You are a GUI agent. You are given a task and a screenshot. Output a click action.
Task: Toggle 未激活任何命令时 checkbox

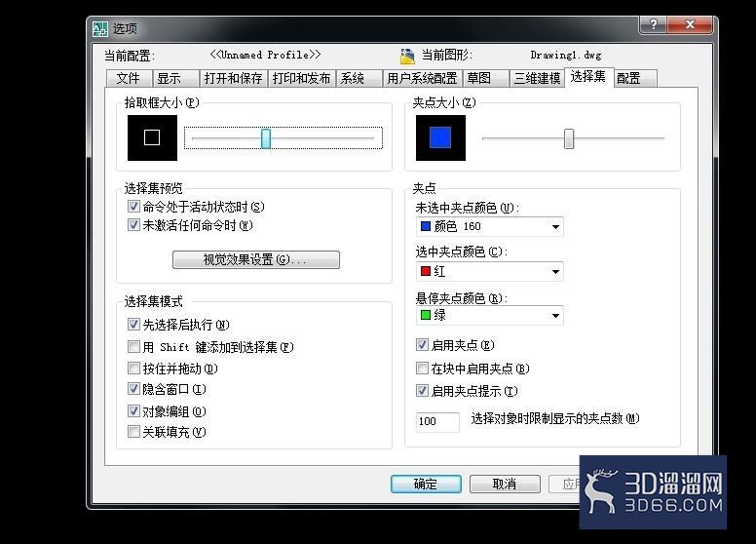pyautogui.click(x=133, y=225)
